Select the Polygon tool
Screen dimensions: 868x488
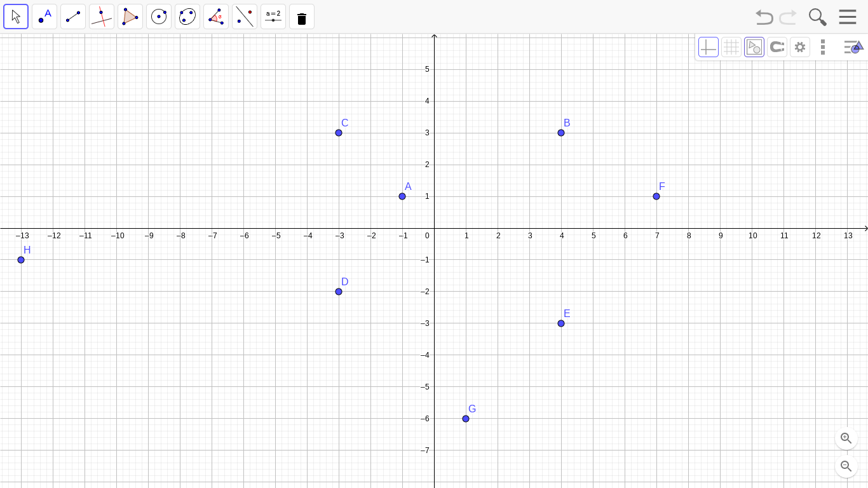point(130,17)
